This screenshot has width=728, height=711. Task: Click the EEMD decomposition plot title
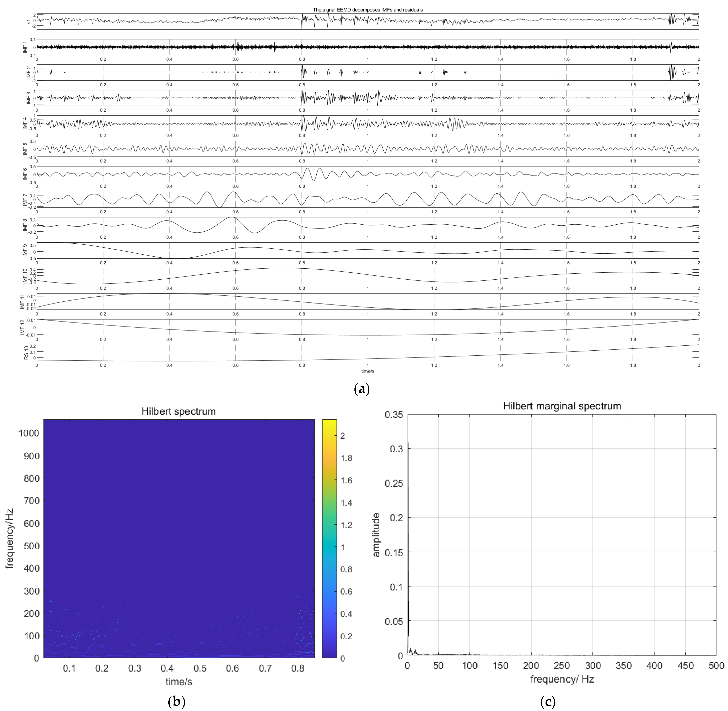[x=368, y=10]
